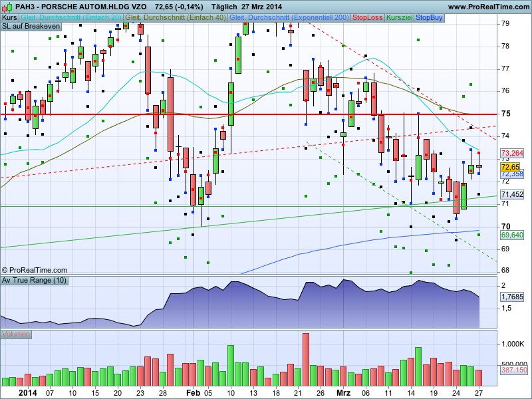This screenshot has height=399, width=532.
Task: Click the date '27 Mrz 2014' in title
Action: pos(261,7)
